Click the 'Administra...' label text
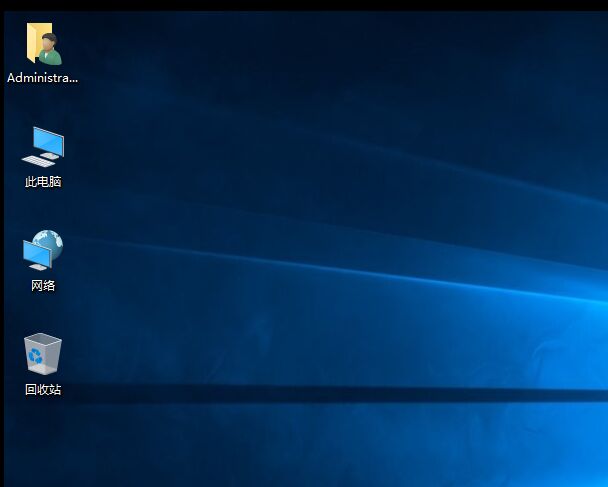This screenshot has height=487, width=608. point(43,78)
